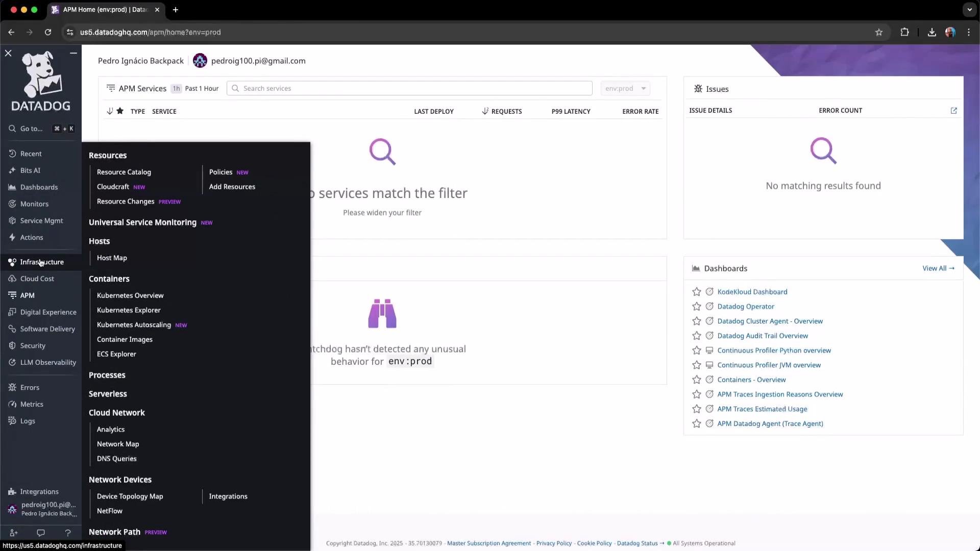This screenshot has width=980, height=551.
Task: Open Security in the sidebar
Action: (x=33, y=346)
